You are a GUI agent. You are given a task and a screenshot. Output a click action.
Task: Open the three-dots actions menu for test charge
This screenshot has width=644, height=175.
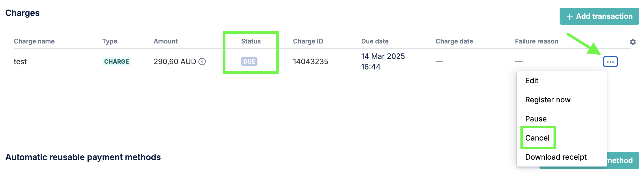[610, 62]
